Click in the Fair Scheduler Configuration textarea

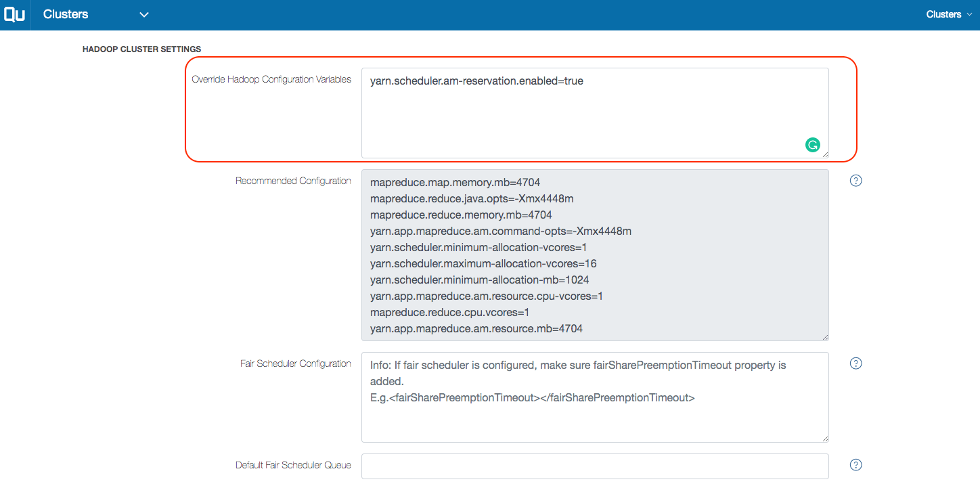pyautogui.click(x=595, y=397)
